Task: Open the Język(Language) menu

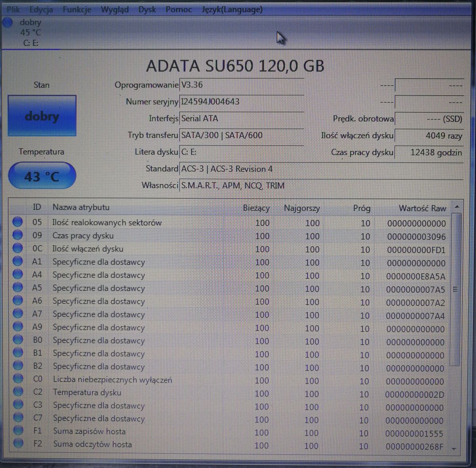Action: 232,9
